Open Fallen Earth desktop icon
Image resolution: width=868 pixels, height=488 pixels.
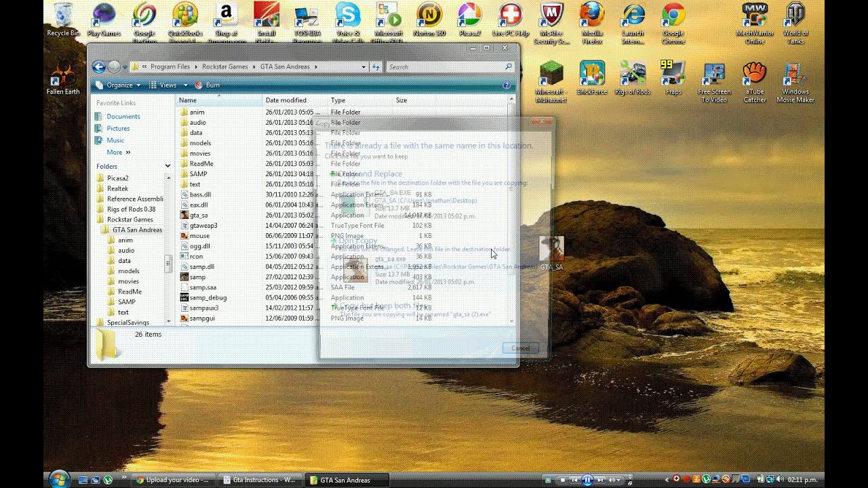coord(63,78)
